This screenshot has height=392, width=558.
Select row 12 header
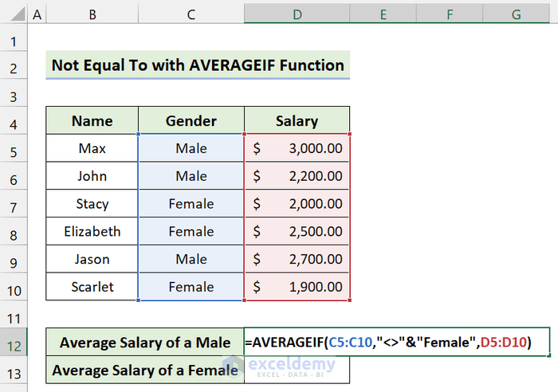coord(14,342)
